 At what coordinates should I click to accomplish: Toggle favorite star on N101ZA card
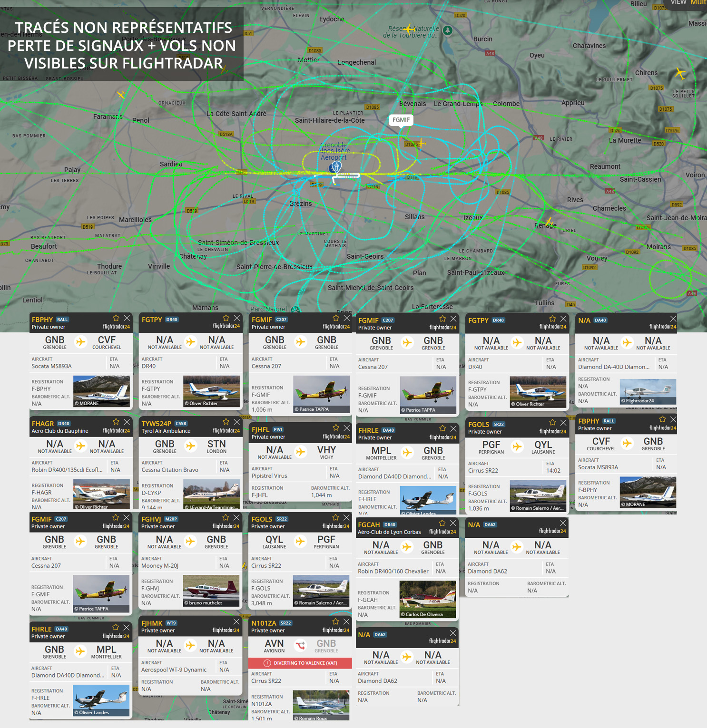(x=335, y=621)
